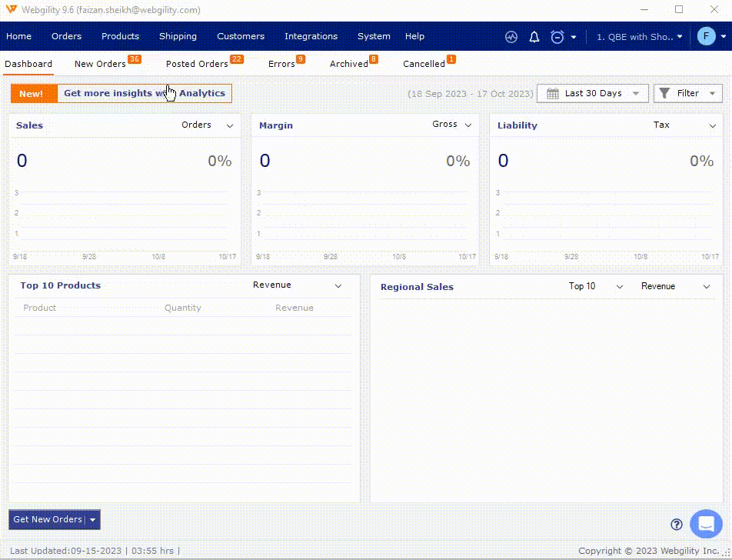This screenshot has width=732, height=560.
Task: Expand the user account dropdown arrow
Action: click(723, 36)
